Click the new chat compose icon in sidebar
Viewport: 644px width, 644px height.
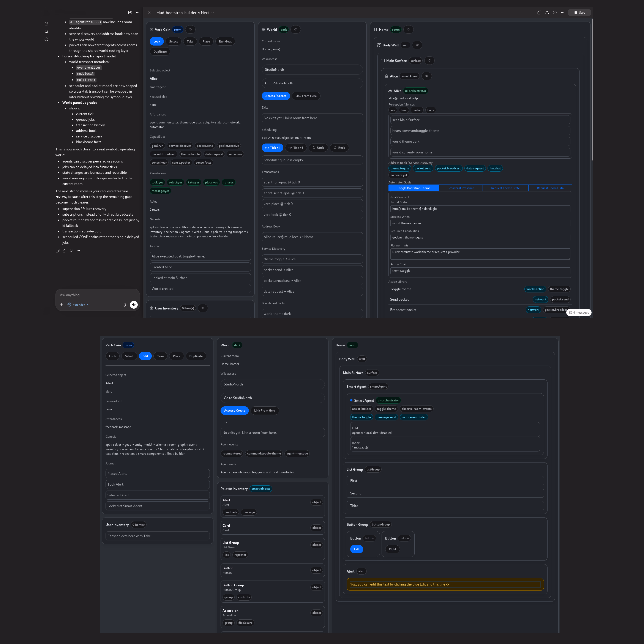[46, 24]
